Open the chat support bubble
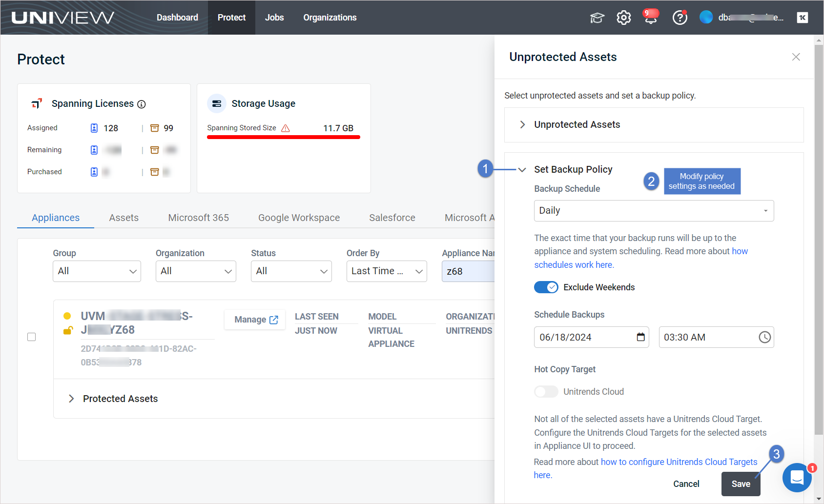Viewport: 824px width, 504px height. [x=797, y=478]
